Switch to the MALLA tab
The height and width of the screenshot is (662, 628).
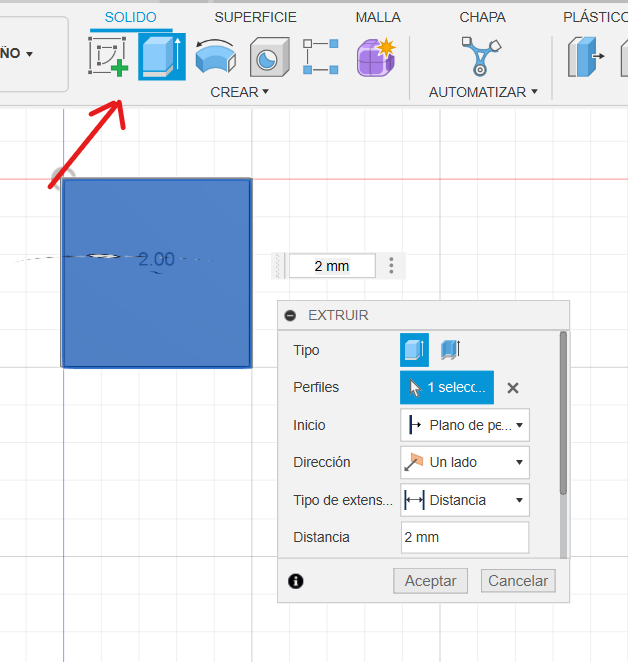click(x=378, y=17)
